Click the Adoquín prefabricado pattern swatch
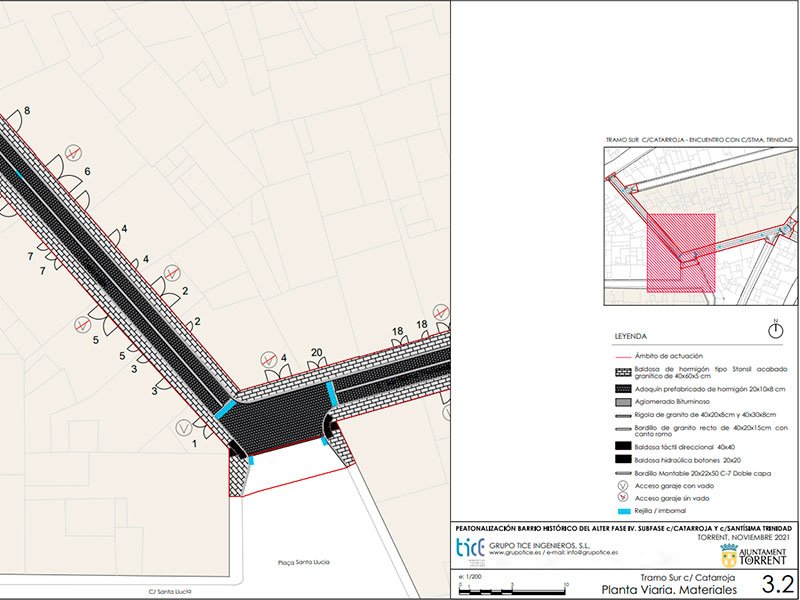This screenshot has height=600, width=800. click(x=624, y=387)
